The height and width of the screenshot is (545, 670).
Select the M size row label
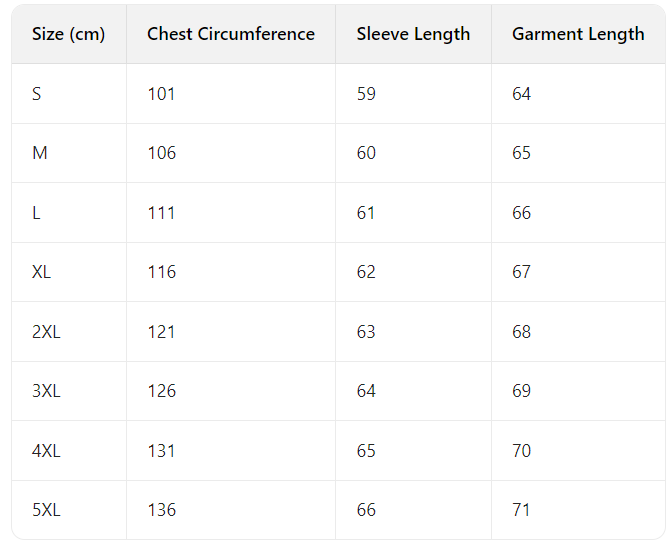coord(40,153)
